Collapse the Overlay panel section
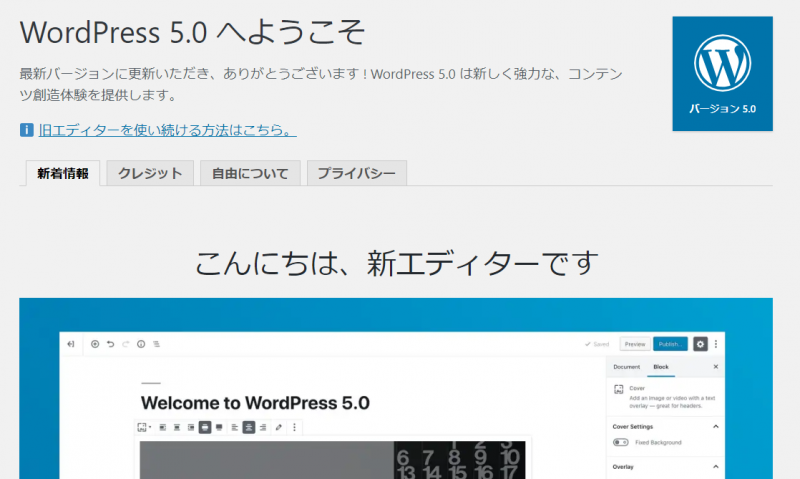The height and width of the screenshot is (479, 800). pos(715,466)
